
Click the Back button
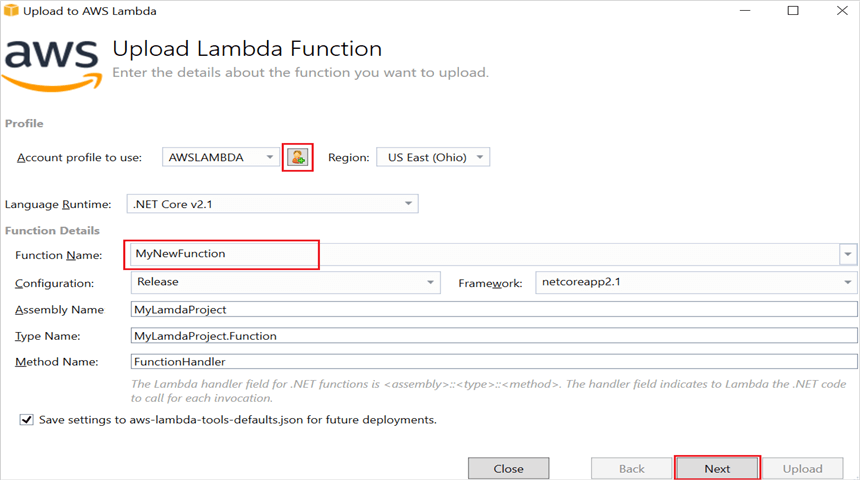point(631,468)
